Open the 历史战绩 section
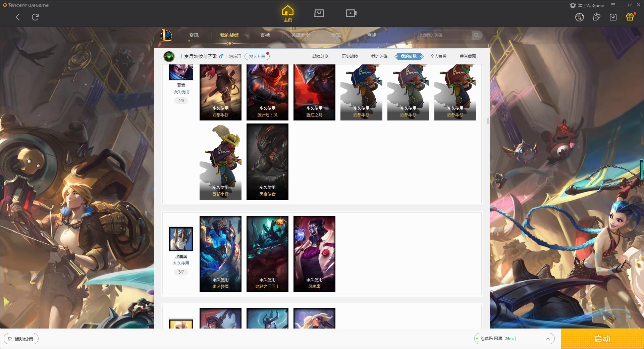Screen dimensions: 644x349 [350, 56]
